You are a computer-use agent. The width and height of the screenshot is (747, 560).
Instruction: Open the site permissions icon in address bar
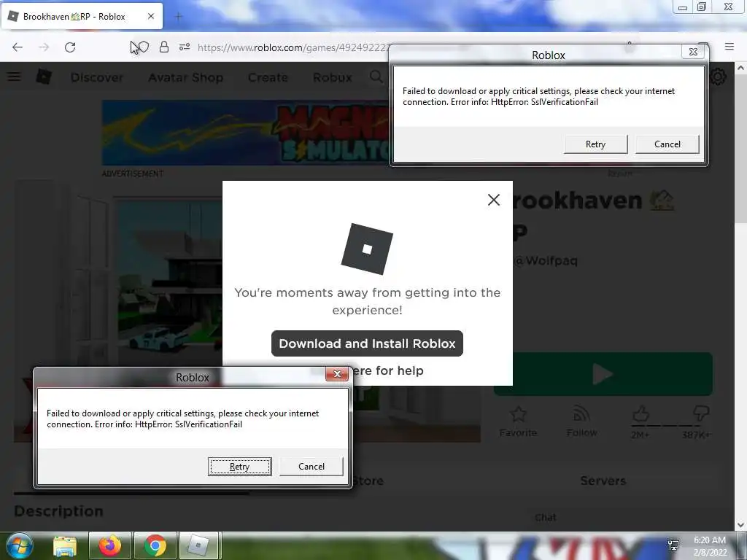pos(185,47)
